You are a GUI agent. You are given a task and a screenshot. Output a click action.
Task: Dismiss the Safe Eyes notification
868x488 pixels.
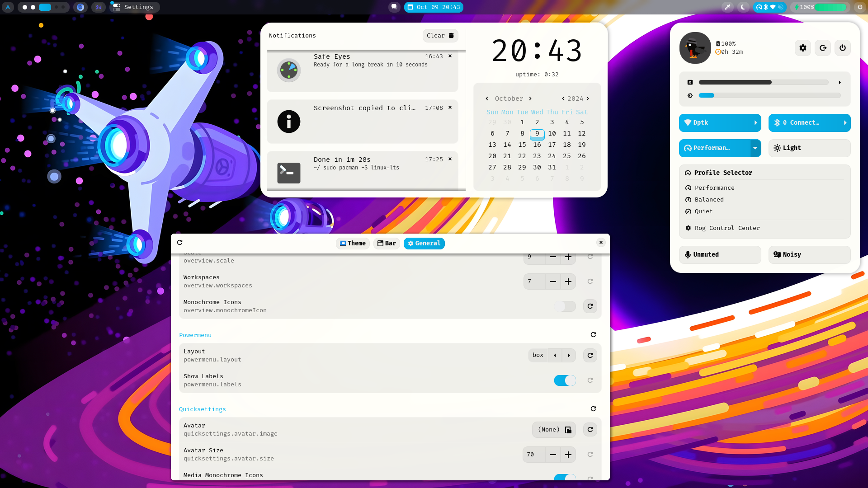coord(450,56)
